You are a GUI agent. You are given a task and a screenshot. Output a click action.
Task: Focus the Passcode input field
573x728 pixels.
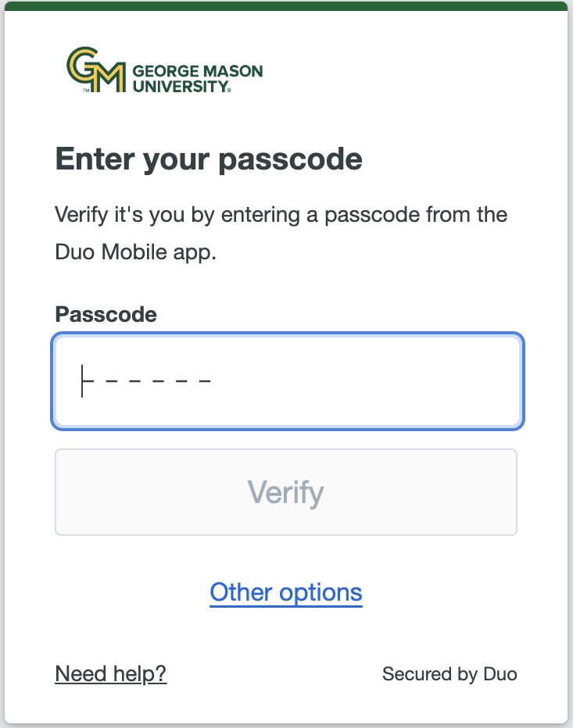pos(288,382)
